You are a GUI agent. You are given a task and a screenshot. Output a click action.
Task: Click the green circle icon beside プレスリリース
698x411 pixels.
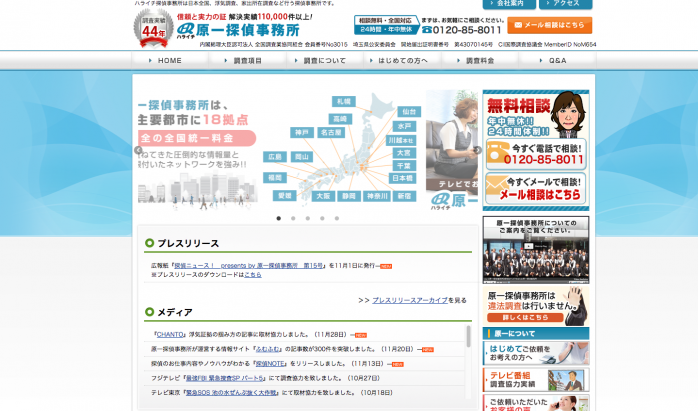[x=150, y=243]
